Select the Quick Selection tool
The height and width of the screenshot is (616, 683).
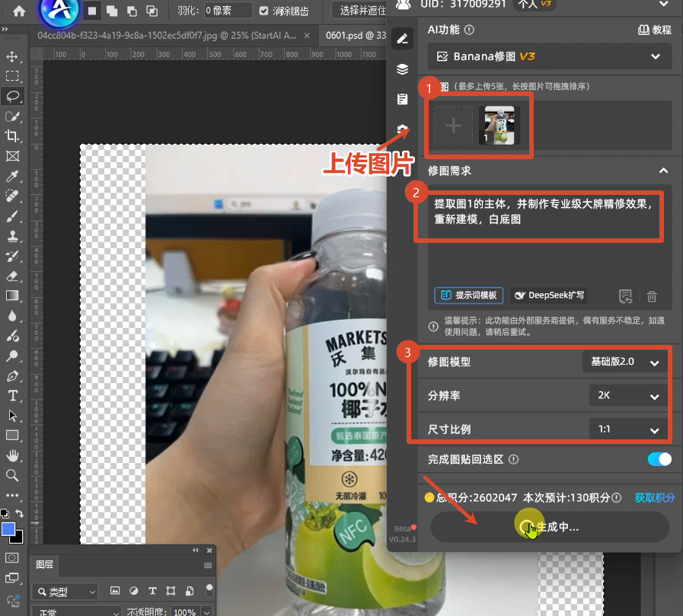click(x=12, y=116)
